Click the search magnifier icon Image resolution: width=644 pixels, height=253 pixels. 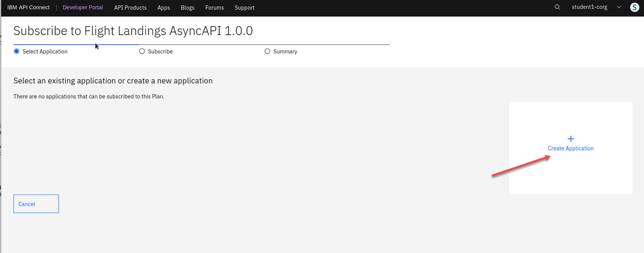point(557,7)
